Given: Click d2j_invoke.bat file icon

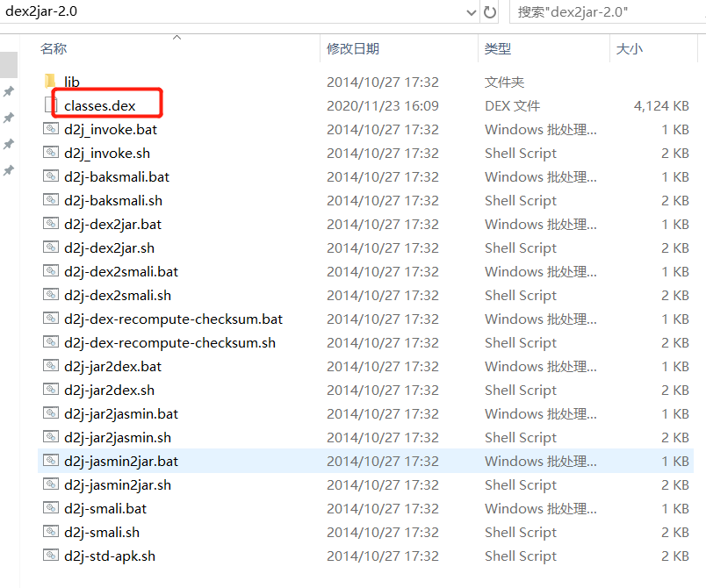Looking at the screenshot, I should [x=50, y=129].
